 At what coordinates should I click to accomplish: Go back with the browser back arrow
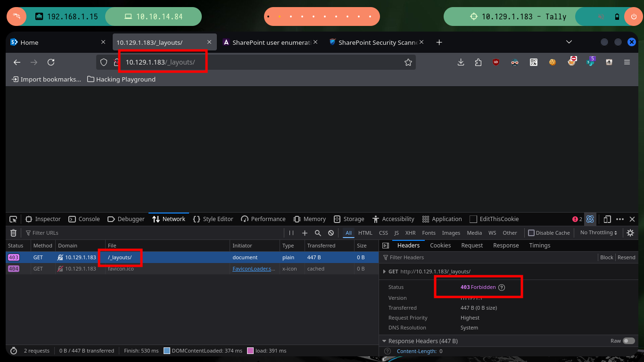[x=17, y=62]
